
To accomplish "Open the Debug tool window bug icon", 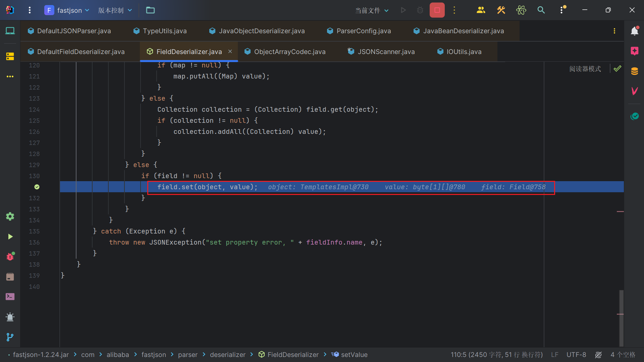I will [10, 256].
